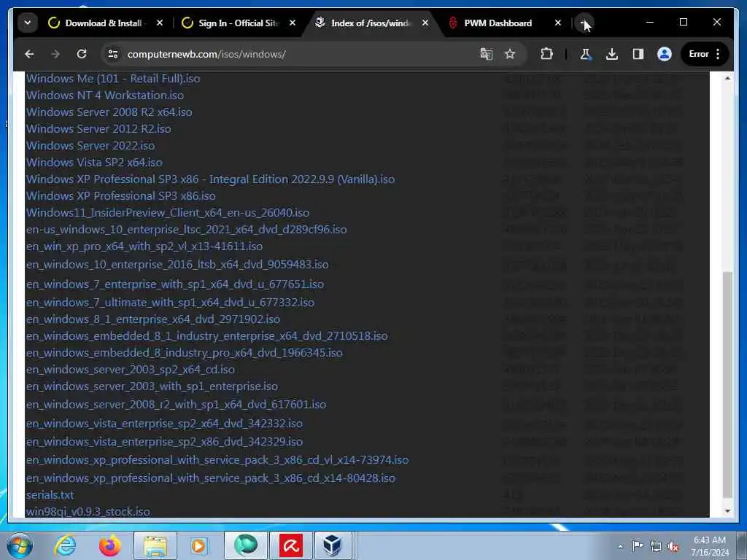Open en_windows_server_2003_sp2_x64_cd.iso
Screen dimensions: 747x560
tap(131, 370)
